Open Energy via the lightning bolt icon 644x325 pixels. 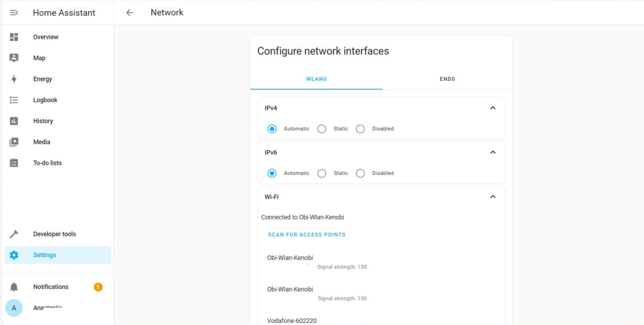[14, 79]
